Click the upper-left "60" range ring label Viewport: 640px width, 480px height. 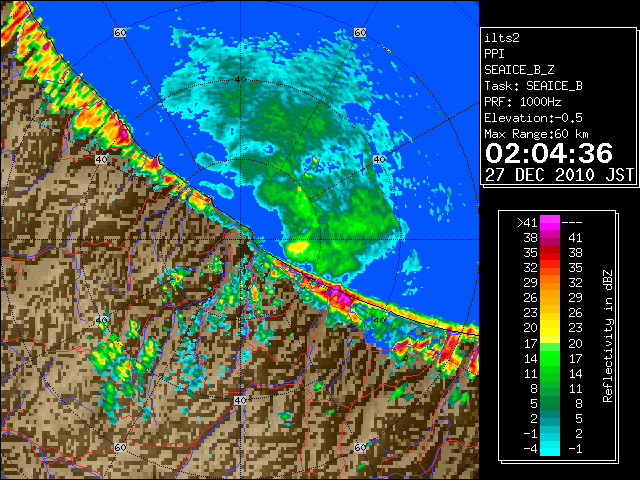tap(120, 33)
